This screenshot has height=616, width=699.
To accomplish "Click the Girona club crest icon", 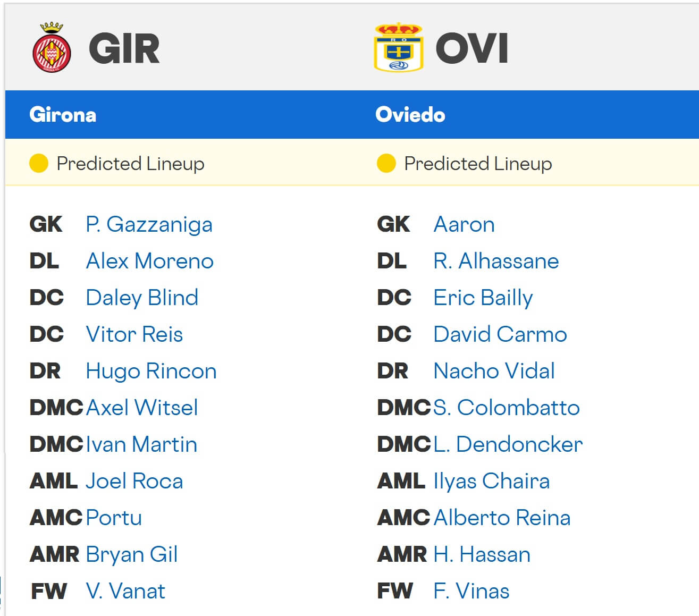I will tap(52, 48).
